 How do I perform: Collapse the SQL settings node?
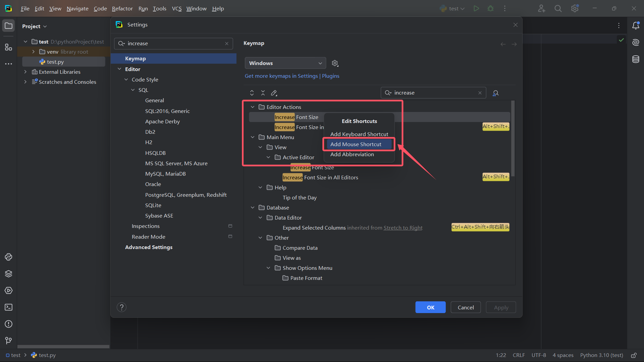[x=133, y=90]
